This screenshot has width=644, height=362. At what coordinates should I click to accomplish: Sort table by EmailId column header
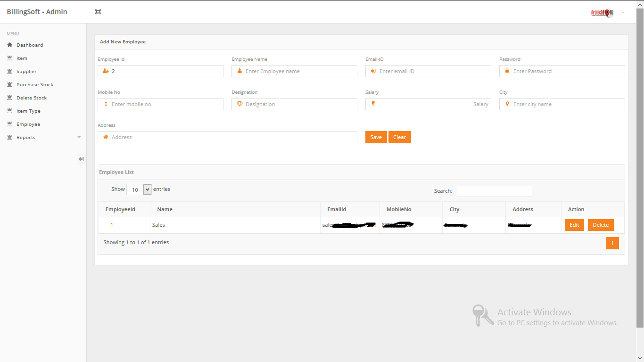click(x=350, y=209)
